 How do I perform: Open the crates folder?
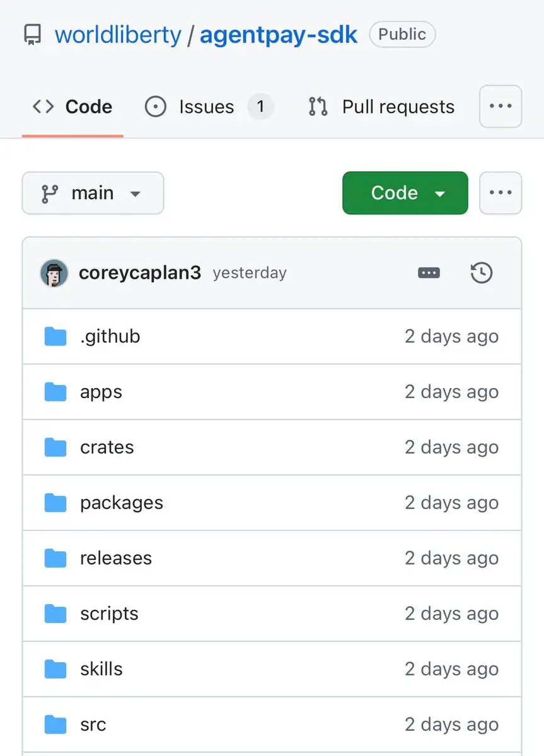107,447
